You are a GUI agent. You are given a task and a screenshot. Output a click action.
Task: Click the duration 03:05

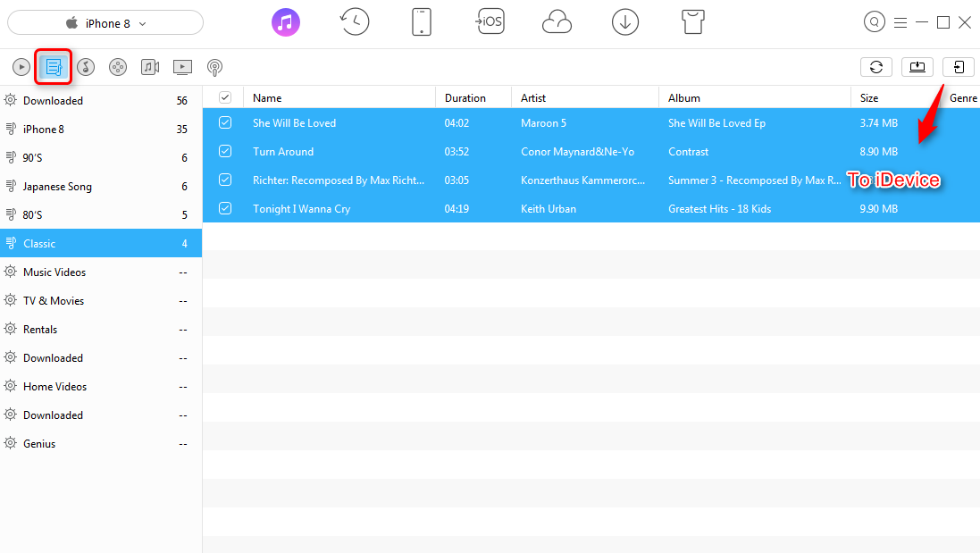coord(456,180)
